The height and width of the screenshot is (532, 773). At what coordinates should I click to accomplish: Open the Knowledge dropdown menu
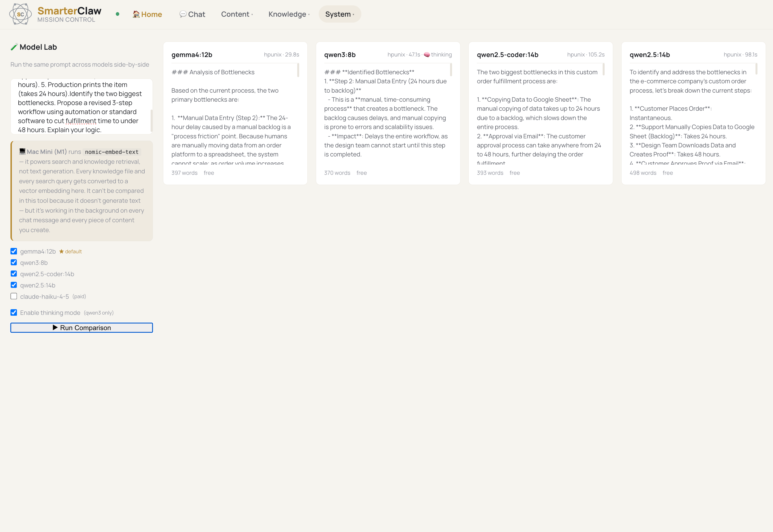click(289, 14)
